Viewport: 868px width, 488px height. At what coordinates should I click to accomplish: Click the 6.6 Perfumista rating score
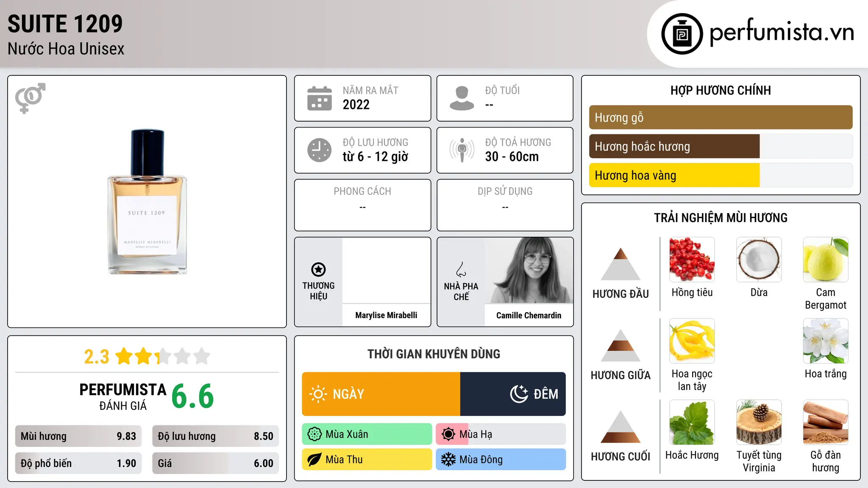193,396
